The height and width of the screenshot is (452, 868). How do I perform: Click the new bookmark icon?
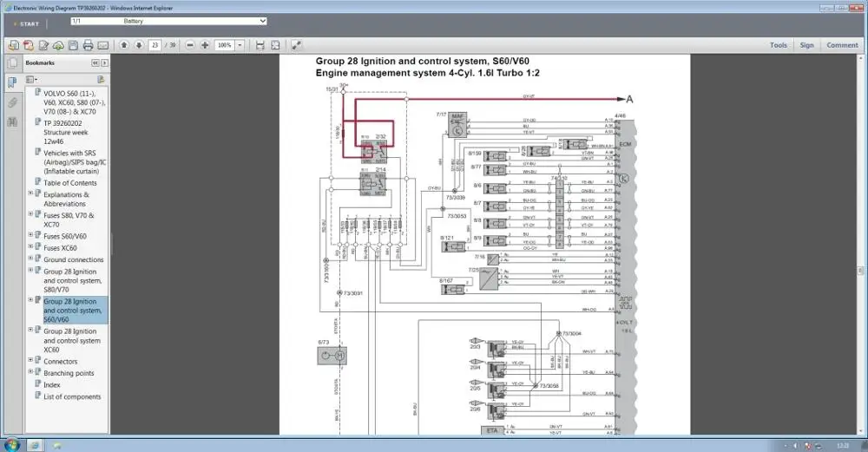pyautogui.click(x=101, y=80)
